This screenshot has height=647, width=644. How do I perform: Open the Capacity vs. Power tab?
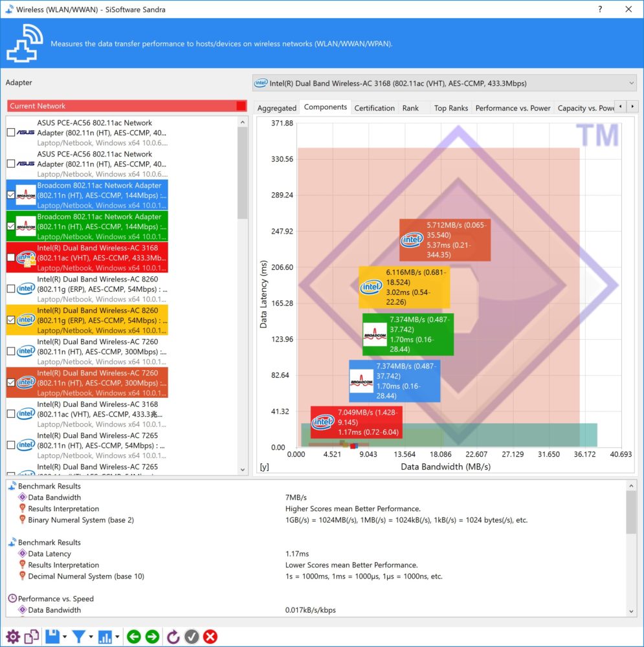click(x=585, y=107)
